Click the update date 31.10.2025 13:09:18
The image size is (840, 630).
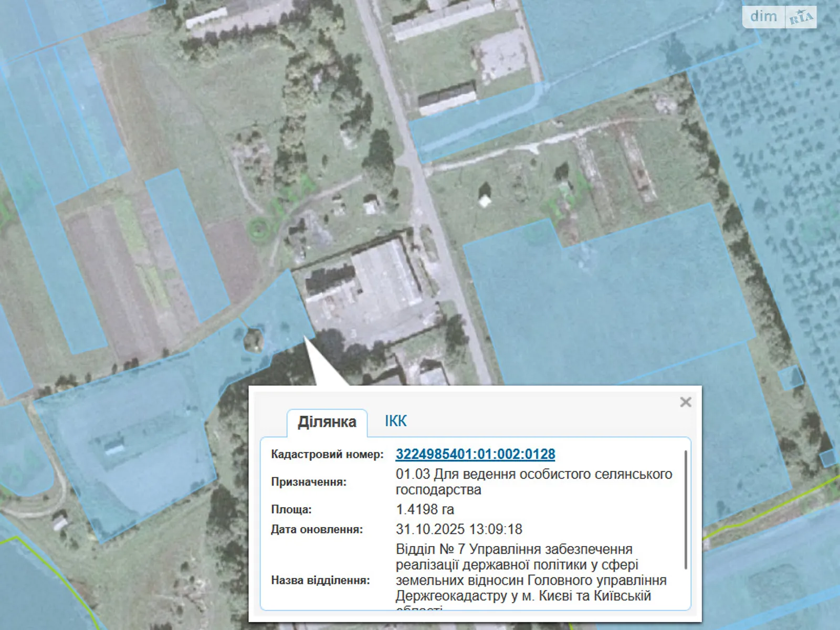pos(459,529)
